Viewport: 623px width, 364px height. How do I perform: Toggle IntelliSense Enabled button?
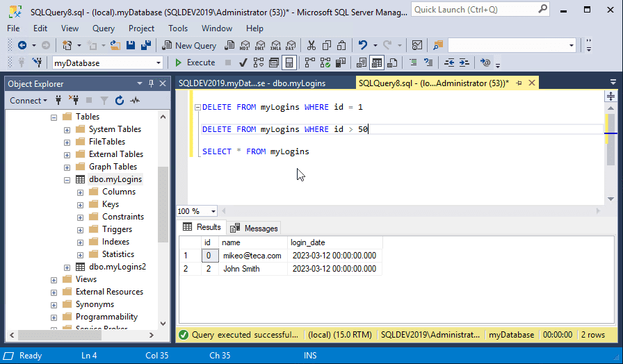289,63
